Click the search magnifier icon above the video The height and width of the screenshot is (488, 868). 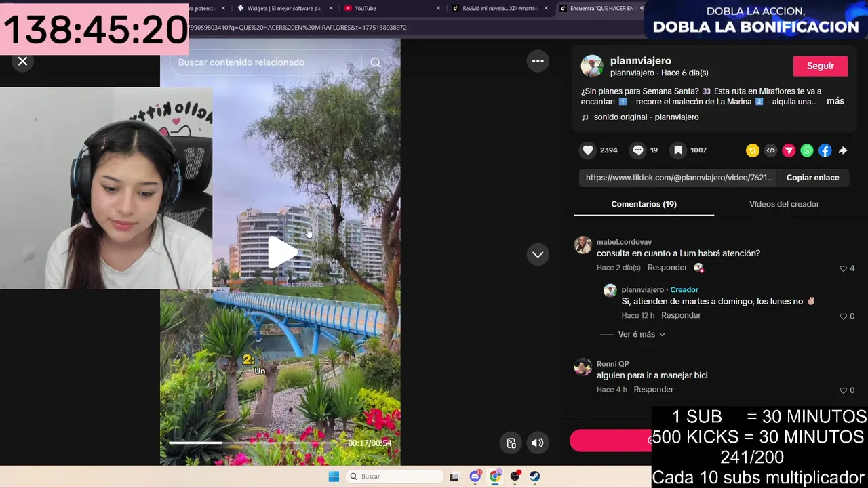click(375, 62)
